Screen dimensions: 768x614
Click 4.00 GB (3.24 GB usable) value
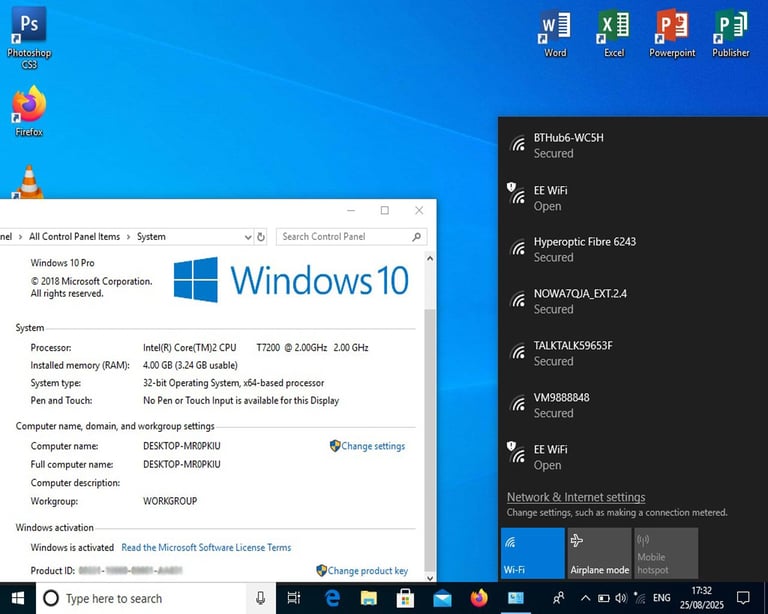190,365
